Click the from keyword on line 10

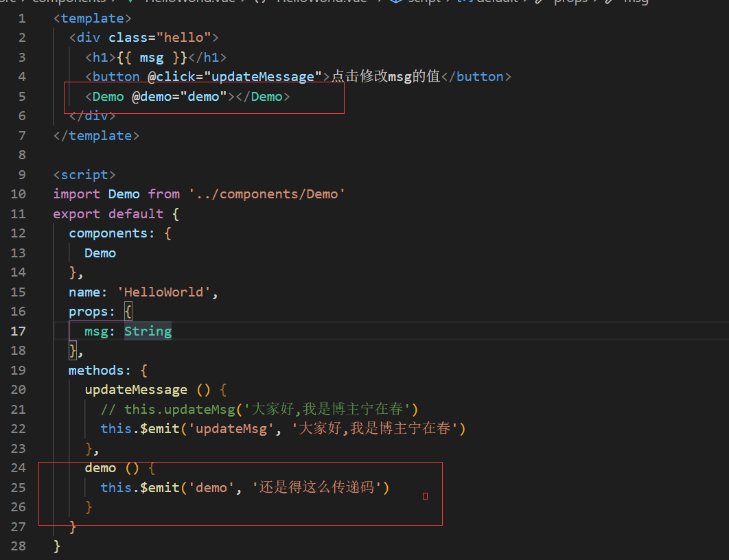[163, 194]
